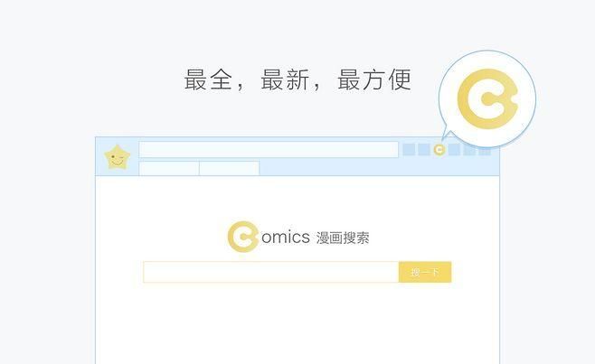
Task: Click the golden C logo beside omics
Action: tap(243, 237)
